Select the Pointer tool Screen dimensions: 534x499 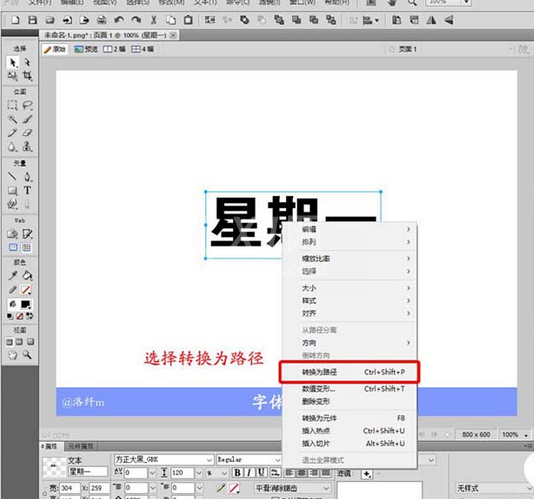(x=13, y=63)
